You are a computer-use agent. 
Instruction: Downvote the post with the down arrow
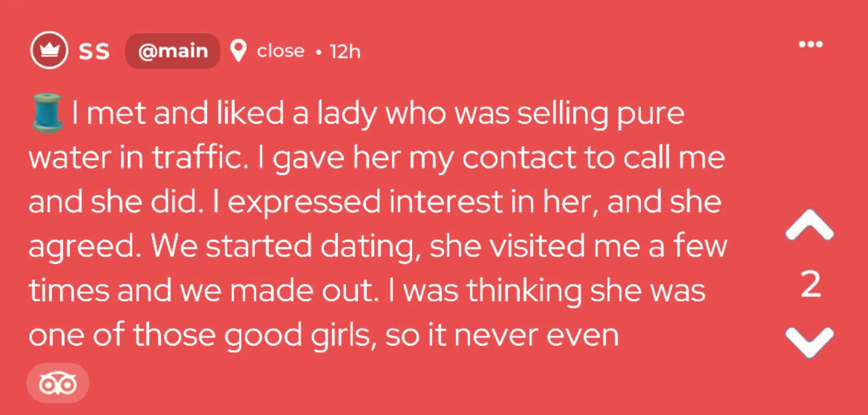point(810,341)
